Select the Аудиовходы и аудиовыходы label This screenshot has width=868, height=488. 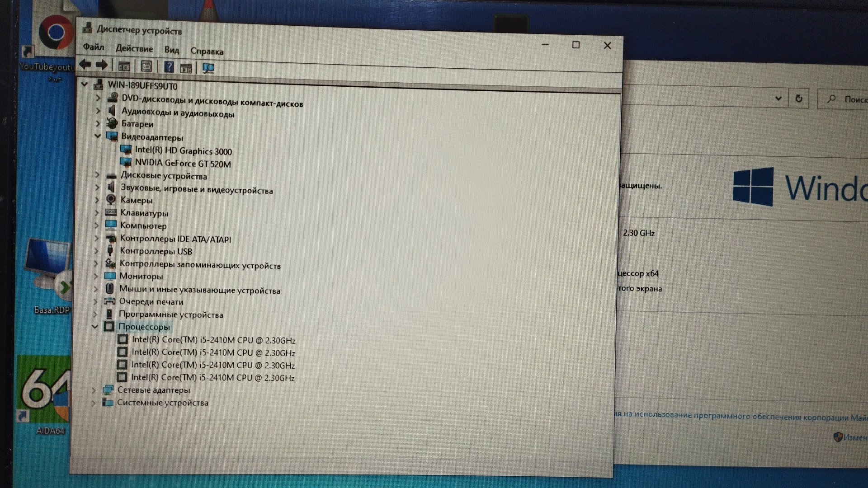pos(178,113)
